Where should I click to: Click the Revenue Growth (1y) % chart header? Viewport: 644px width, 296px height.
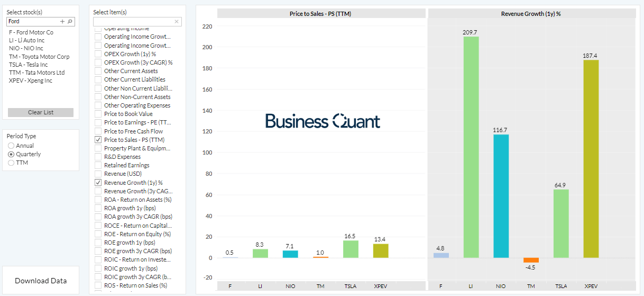531,14
